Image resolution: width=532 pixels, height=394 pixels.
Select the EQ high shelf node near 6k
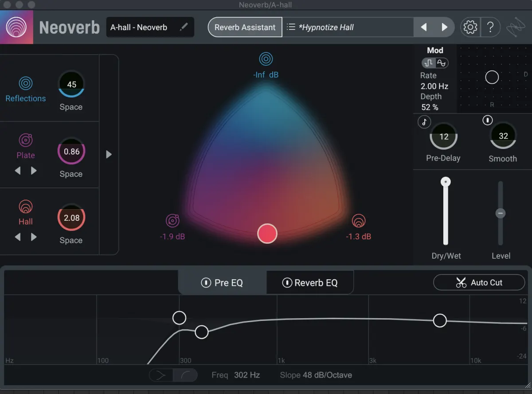coord(440,320)
